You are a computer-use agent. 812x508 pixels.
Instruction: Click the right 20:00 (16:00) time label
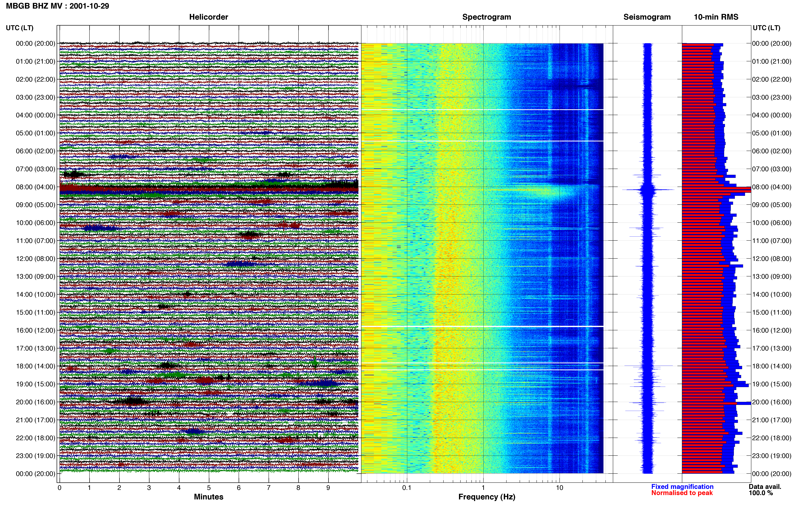[x=772, y=402]
